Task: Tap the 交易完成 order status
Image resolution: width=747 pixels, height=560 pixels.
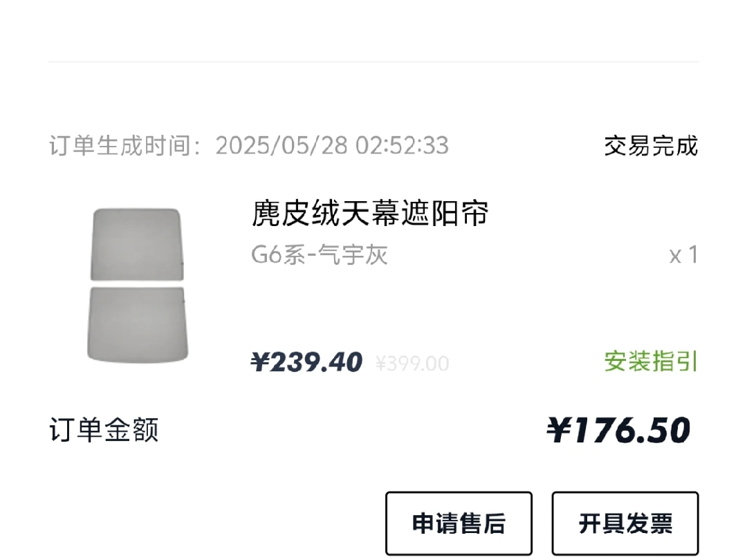Action: pyautogui.click(x=651, y=146)
